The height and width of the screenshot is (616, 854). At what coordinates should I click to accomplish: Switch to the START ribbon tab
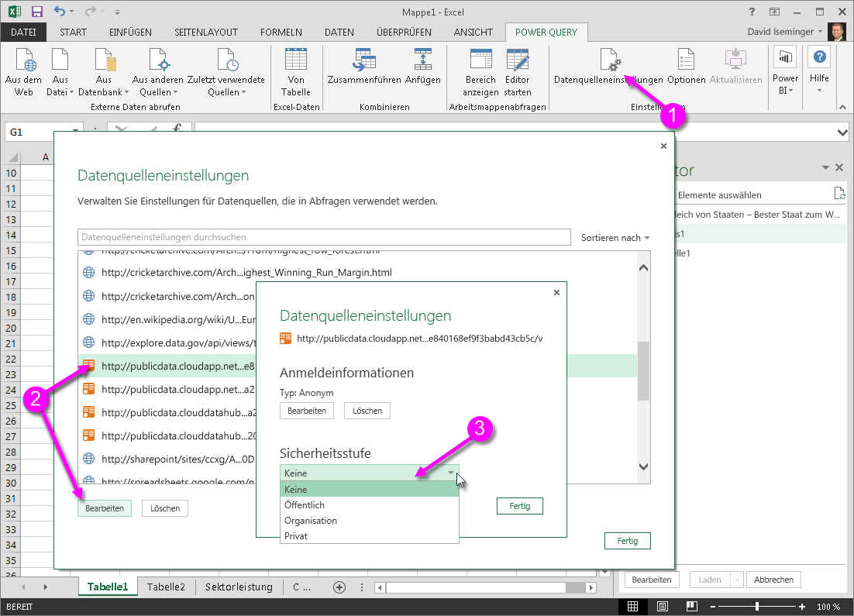pyautogui.click(x=73, y=32)
